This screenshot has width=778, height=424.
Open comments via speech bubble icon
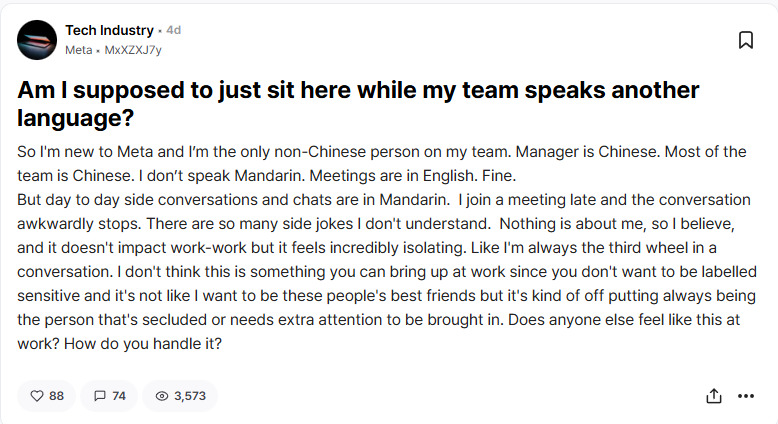[99, 396]
